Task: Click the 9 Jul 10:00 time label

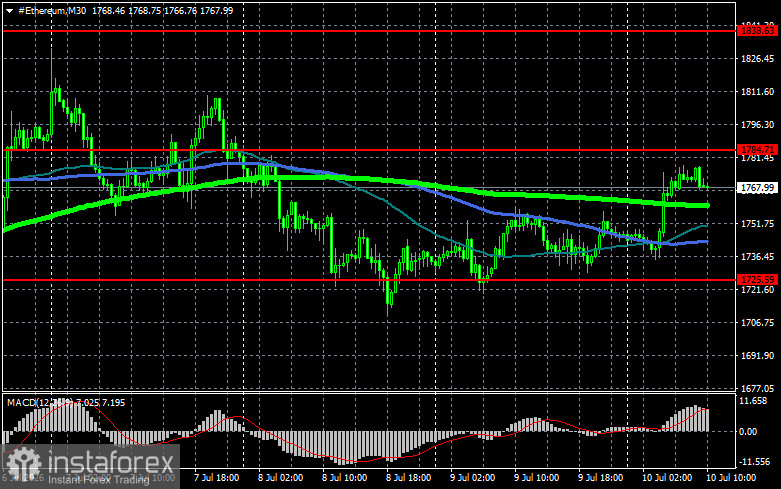Action: pyautogui.click(x=536, y=478)
